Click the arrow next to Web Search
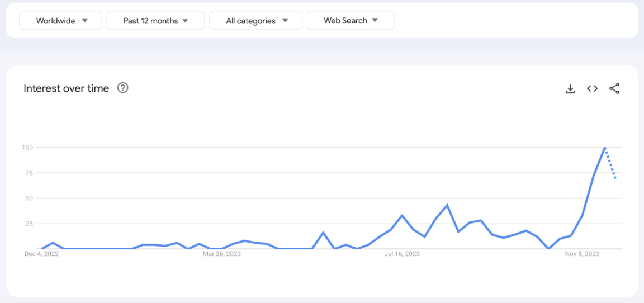Viewport: 644px width, 303px height. tap(375, 21)
